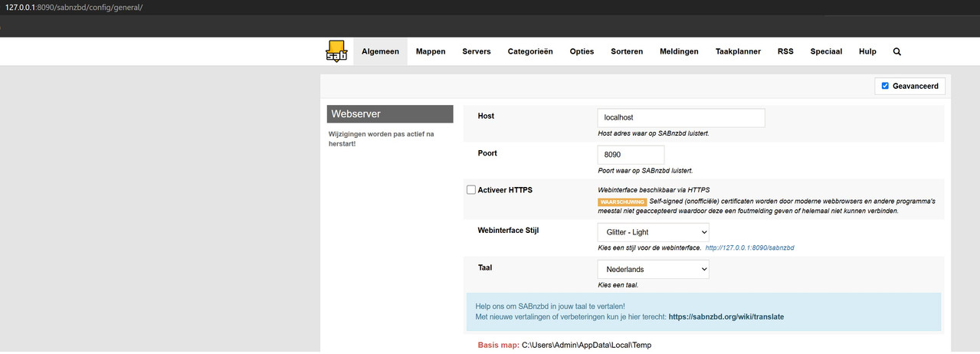Click the Host field label

point(486,116)
